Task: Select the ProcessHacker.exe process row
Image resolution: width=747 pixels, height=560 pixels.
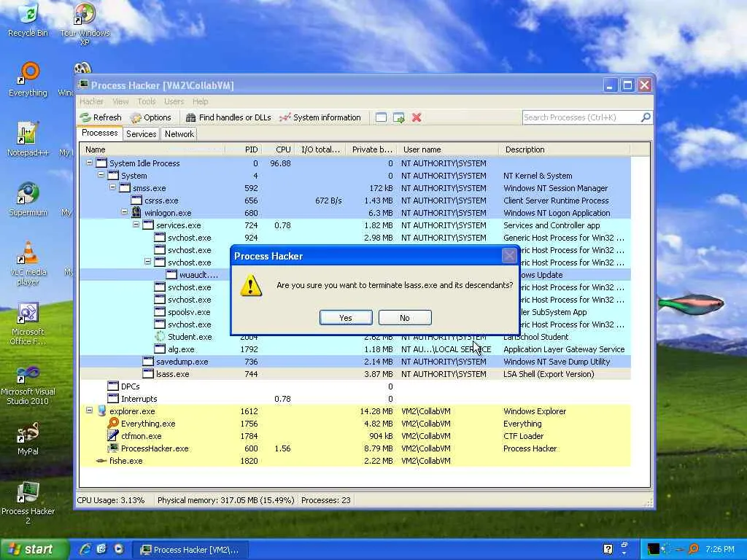Action: [355, 448]
